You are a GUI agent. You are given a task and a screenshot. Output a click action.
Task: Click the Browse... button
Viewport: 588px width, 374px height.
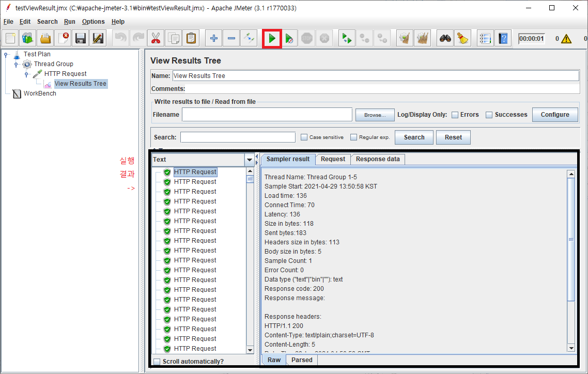pos(375,115)
